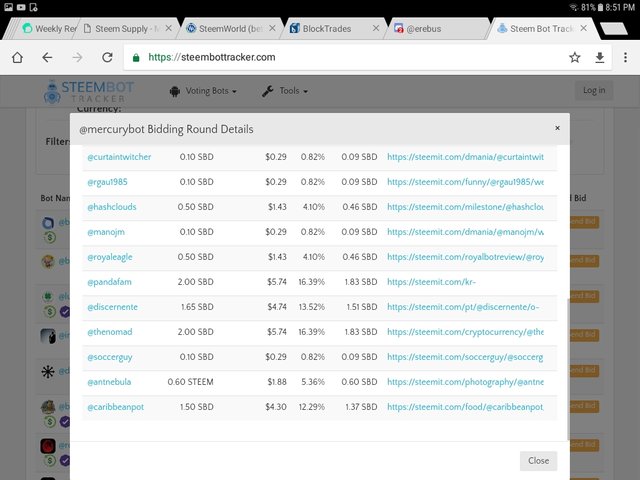Select the 13.52% vote percentage
The height and width of the screenshot is (480, 640).
[312, 307]
